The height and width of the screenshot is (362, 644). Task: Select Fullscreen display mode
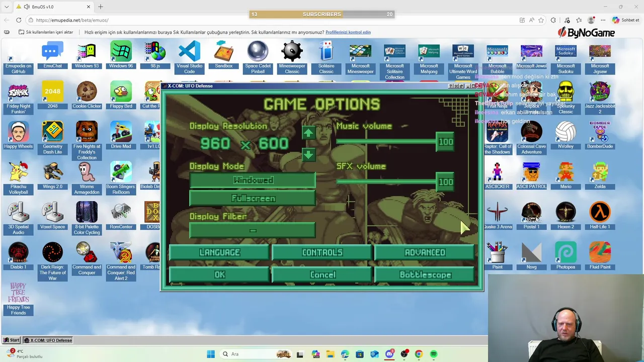coord(253,199)
